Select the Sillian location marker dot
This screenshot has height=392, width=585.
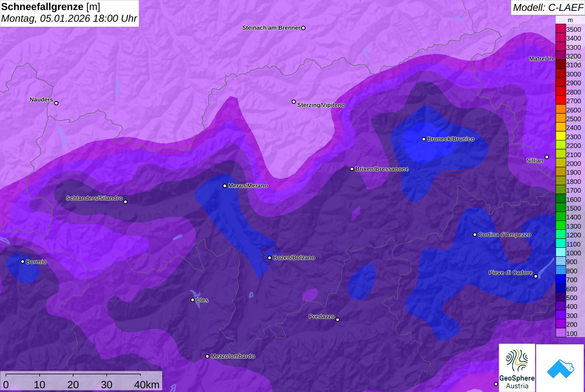point(547,157)
